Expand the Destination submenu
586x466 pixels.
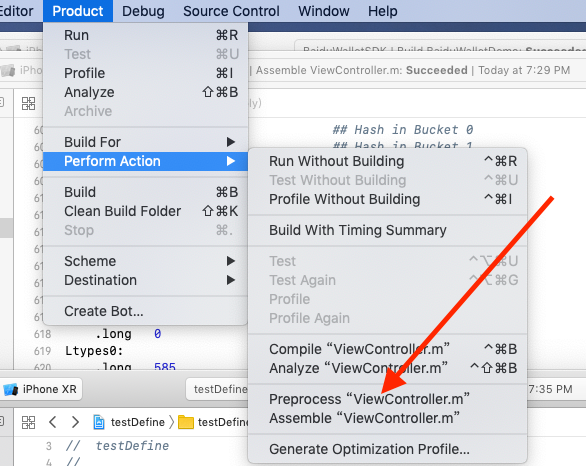pos(145,280)
